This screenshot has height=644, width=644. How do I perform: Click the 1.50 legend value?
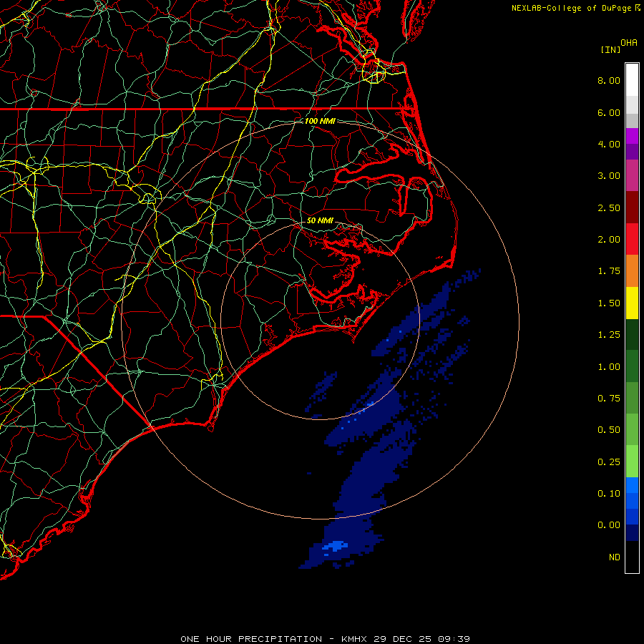click(x=609, y=303)
